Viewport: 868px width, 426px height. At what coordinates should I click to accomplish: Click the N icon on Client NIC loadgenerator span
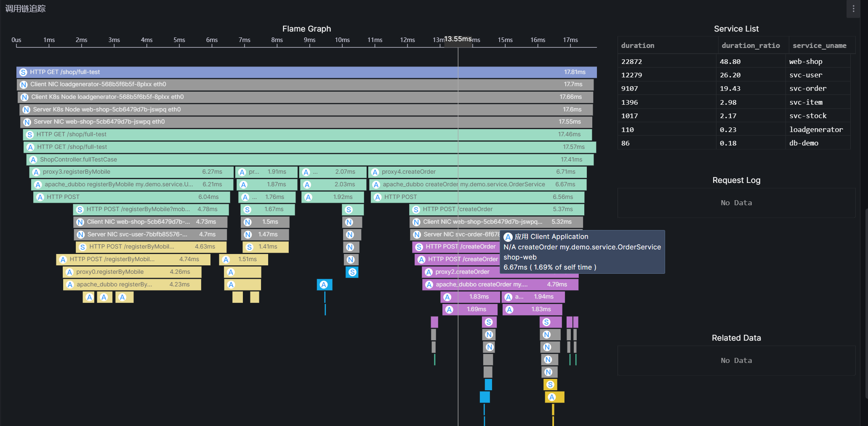click(24, 85)
